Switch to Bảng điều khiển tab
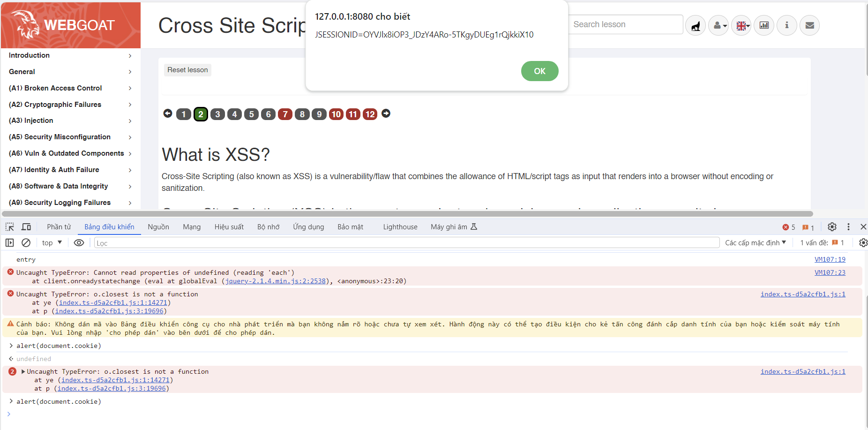Screen dimensions: 868x430 click(x=109, y=227)
